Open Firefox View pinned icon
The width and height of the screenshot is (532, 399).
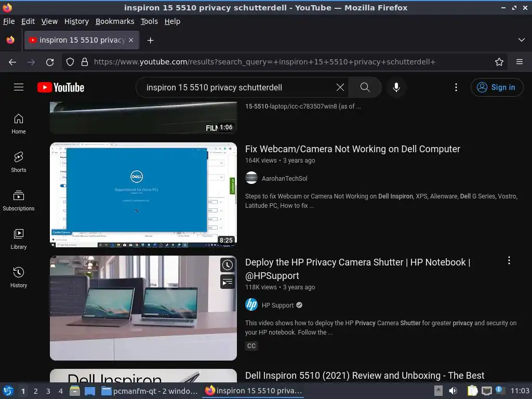[x=10, y=40]
